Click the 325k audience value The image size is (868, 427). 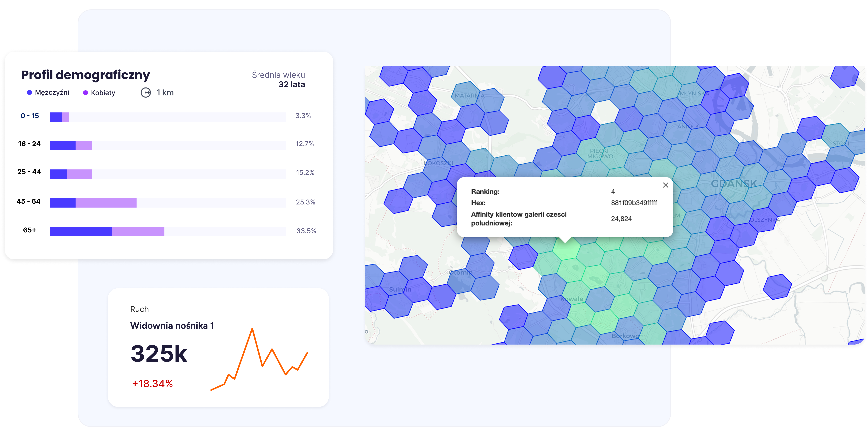[159, 354]
